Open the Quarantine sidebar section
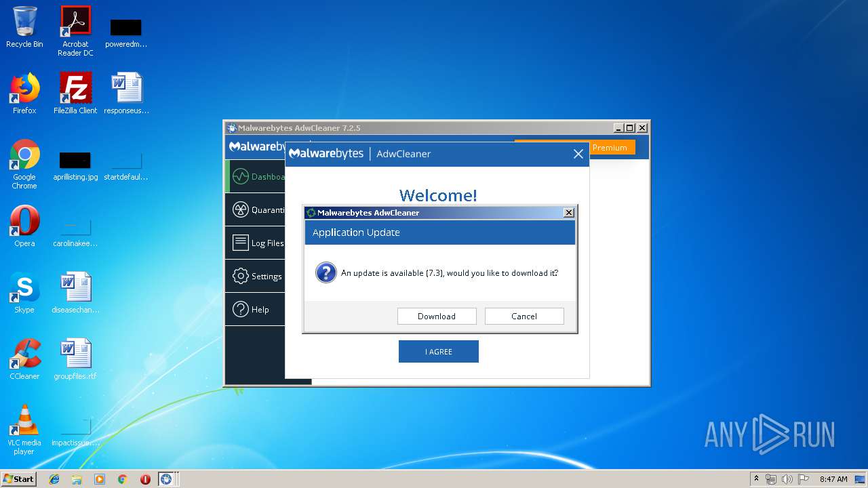The width and height of the screenshot is (868, 488). 255,209
